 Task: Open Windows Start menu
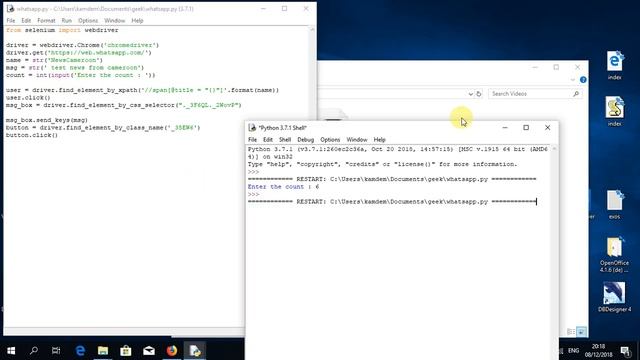(x=11, y=350)
